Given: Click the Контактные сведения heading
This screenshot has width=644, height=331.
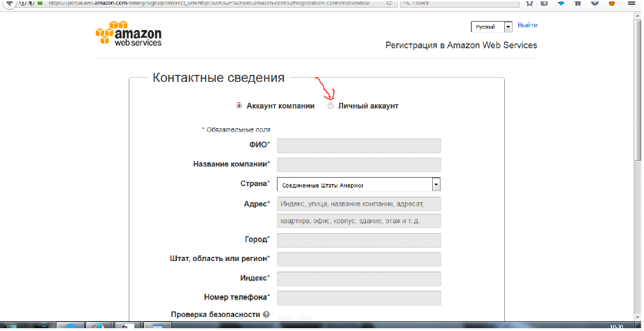Looking at the screenshot, I should coord(218,77).
